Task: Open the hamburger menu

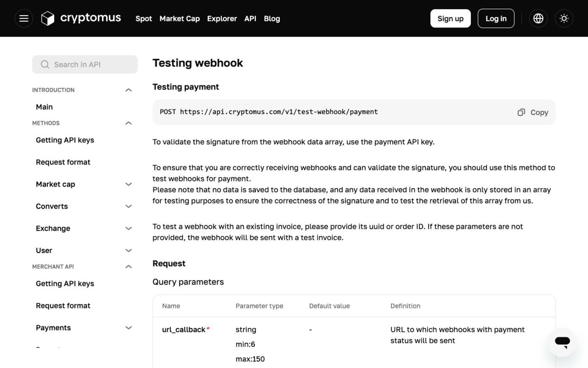Action: (x=24, y=19)
